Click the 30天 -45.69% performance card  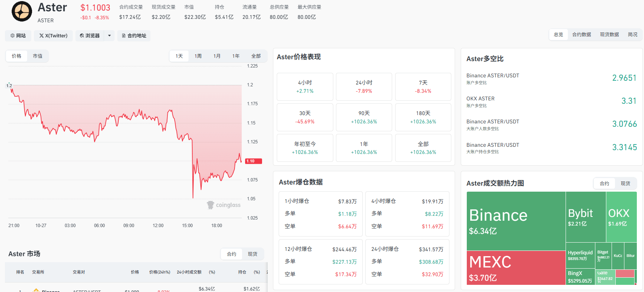coord(305,117)
